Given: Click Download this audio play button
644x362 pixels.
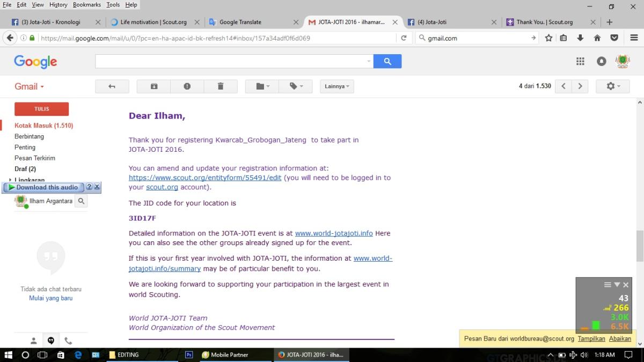Looking at the screenshot, I should [x=43, y=187].
